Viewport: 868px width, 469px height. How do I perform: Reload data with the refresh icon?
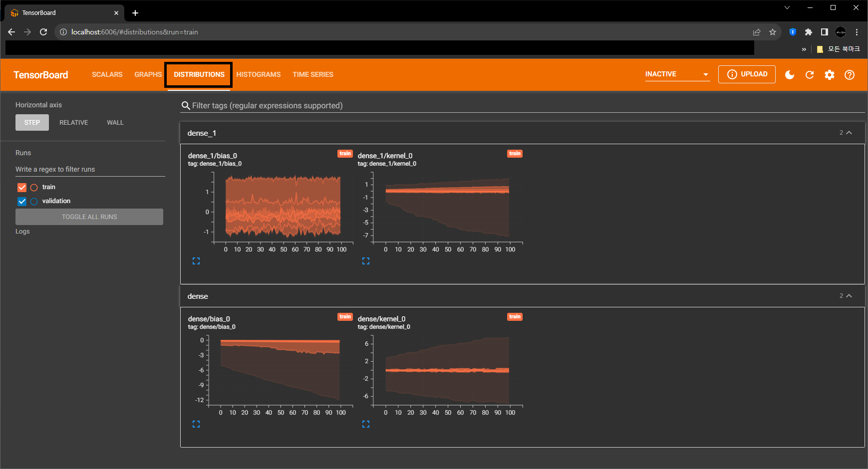pyautogui.click(x=810, y=75)
